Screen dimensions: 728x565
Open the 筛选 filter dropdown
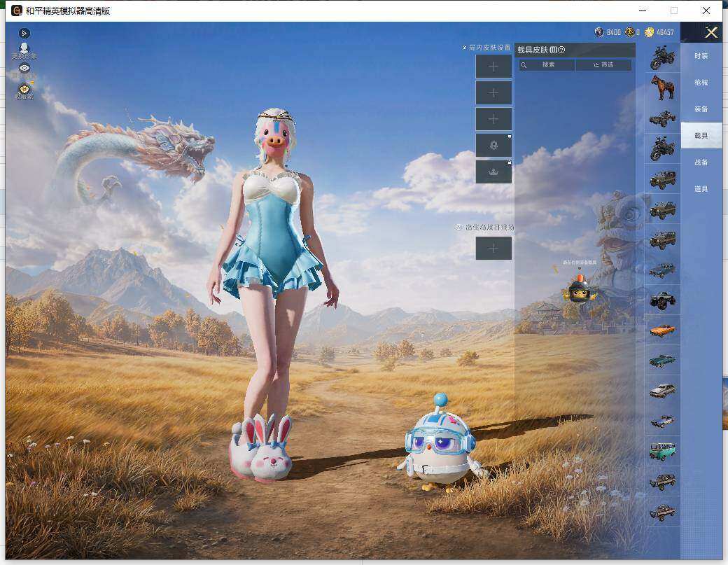[x=603, y=64]
